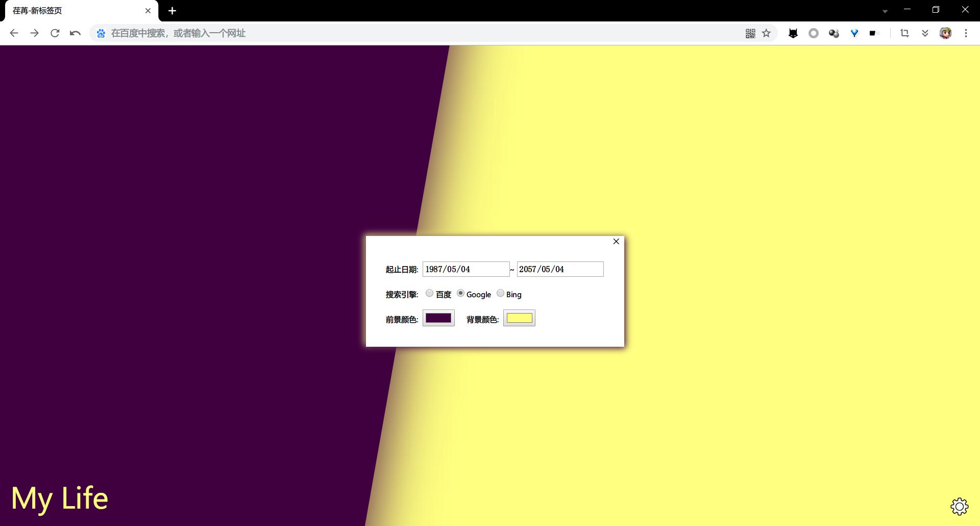Image resolution: width=980 pixels, height=526 pixels.
Task: Open the user profile avatar
Action: (945, 33)
